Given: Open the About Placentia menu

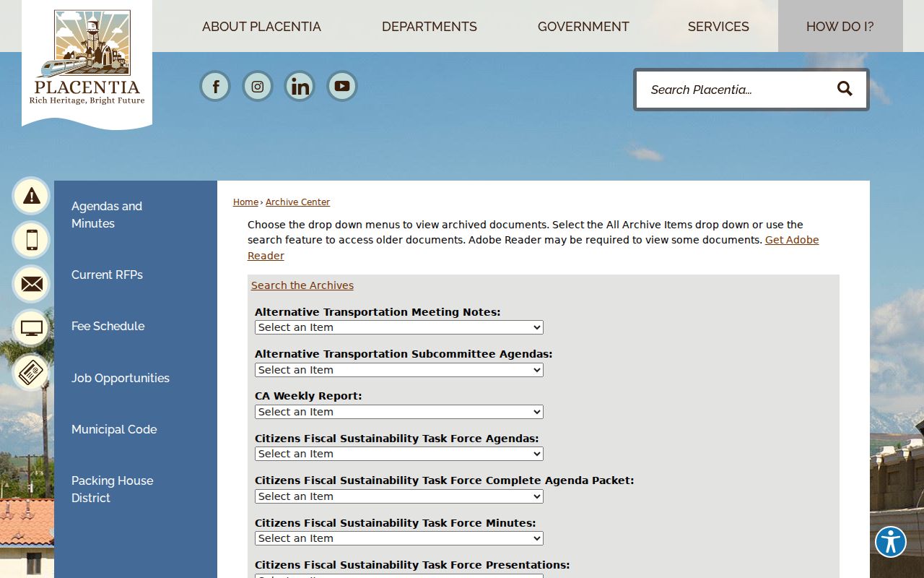Looking at the screenshot, I should click(261, 27).
